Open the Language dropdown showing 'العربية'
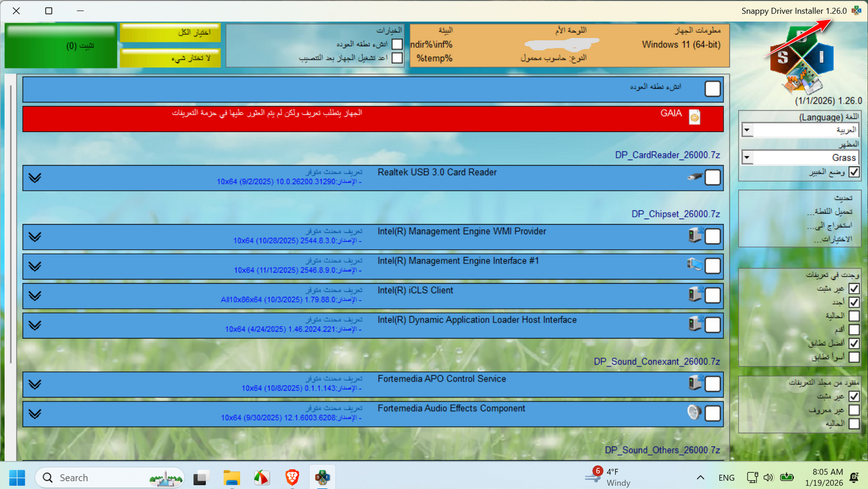 tap(800, 130)
